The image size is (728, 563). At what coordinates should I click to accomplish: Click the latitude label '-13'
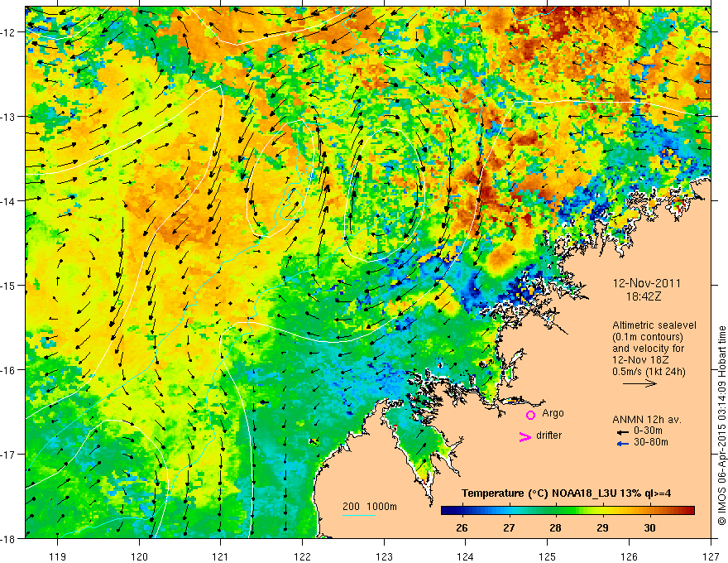pyautogui.click(x=8, y=116)
